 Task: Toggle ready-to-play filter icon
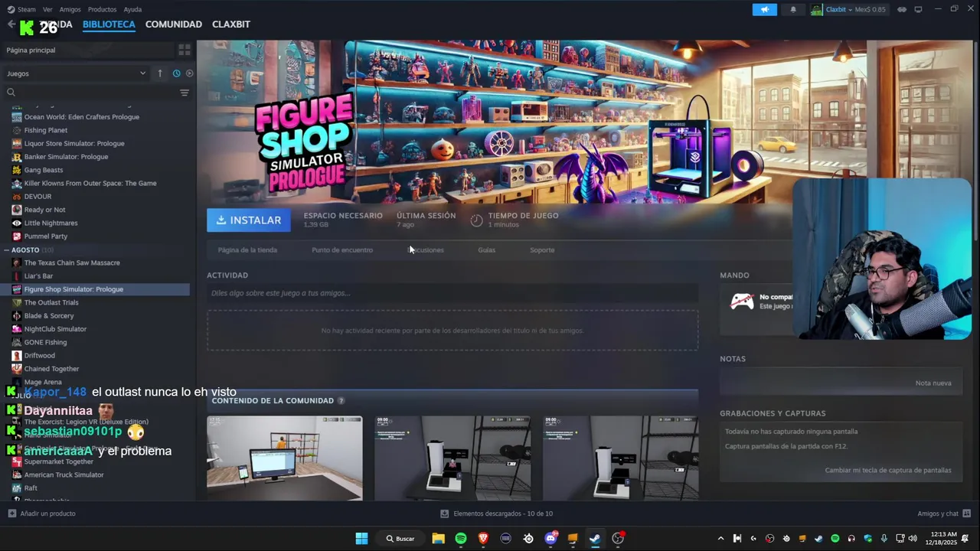click(x=189, y=73)
